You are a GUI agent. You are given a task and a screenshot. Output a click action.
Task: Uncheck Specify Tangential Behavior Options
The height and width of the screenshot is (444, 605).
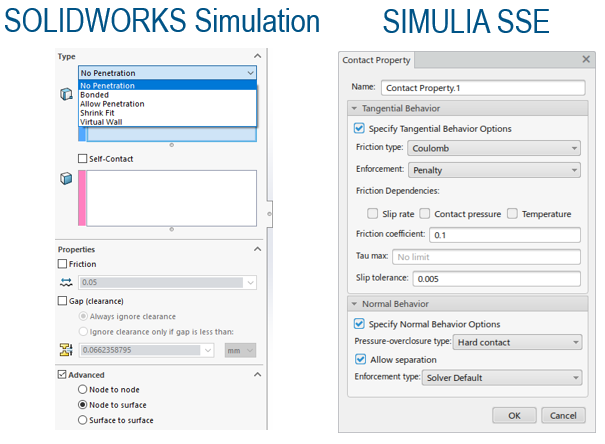(x=359, y=129)
